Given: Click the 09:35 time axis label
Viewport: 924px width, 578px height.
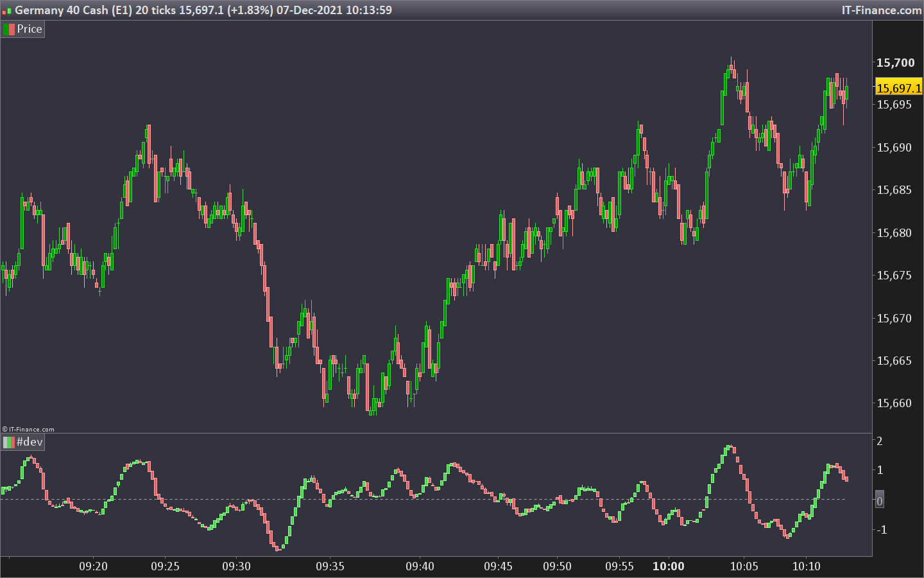Looking at the screenshot, I should point(330,566).
